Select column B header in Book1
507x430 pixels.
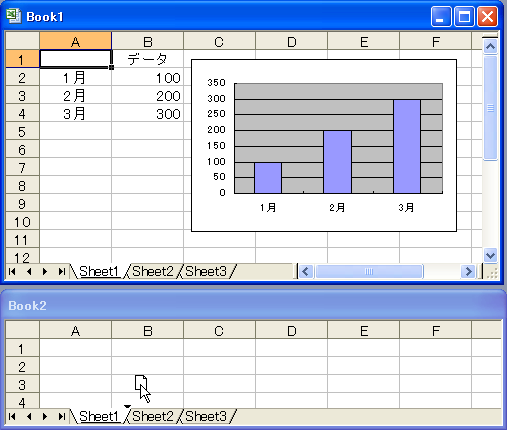coord(148,42)
